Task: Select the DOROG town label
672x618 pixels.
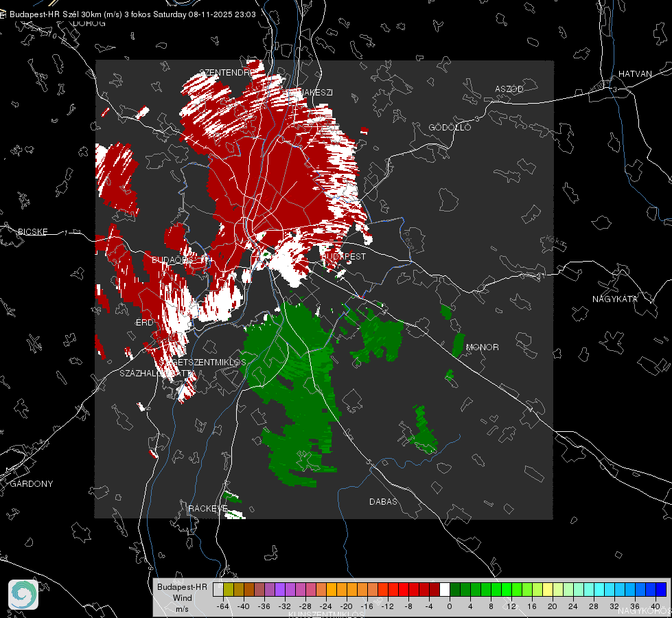Action: coord(89,23)
